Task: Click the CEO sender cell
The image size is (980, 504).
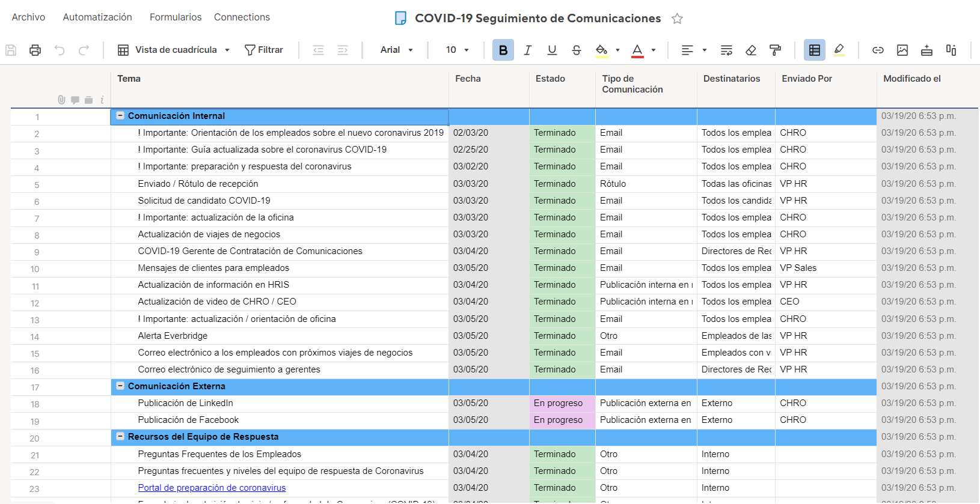Action: (x=825, y=302)
